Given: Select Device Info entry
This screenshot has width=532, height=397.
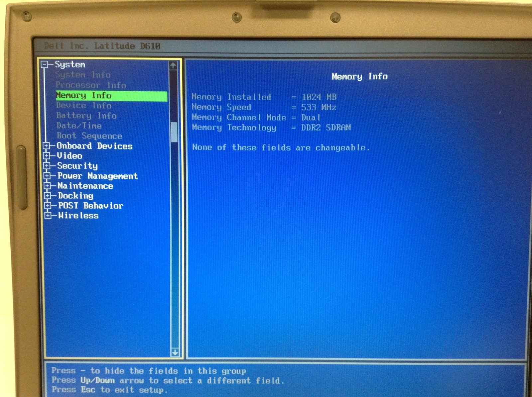Looking at the screenshot, I should [84, 106].
